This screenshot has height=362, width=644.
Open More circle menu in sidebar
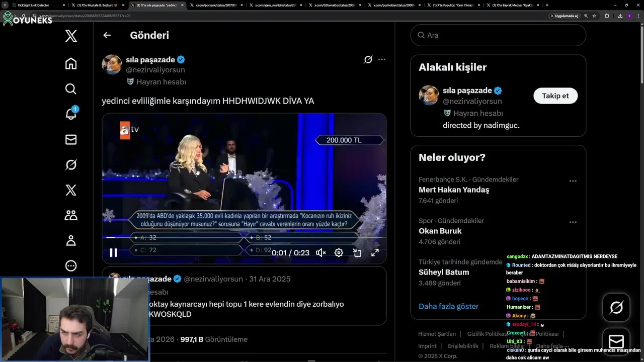pos(71,265)
